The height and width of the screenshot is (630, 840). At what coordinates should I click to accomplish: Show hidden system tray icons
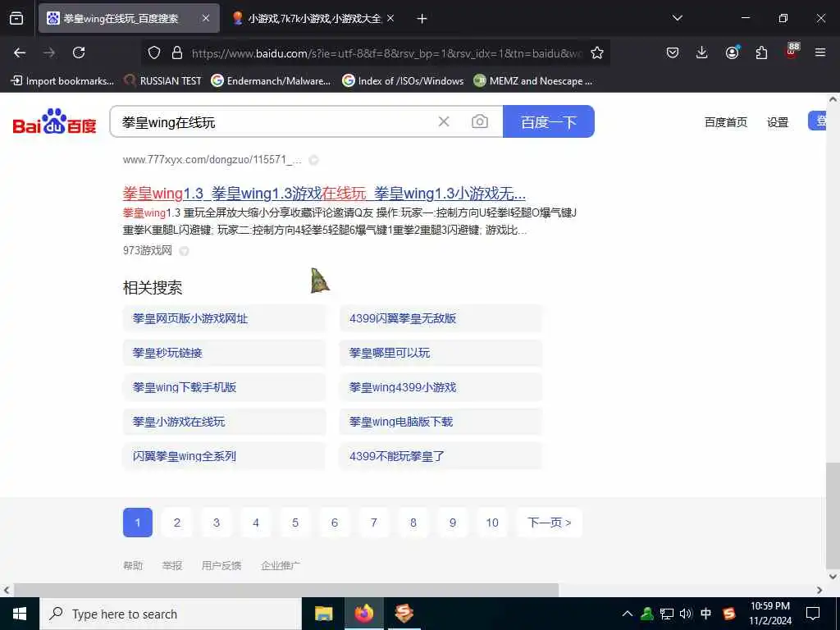(x=628, y=614)
